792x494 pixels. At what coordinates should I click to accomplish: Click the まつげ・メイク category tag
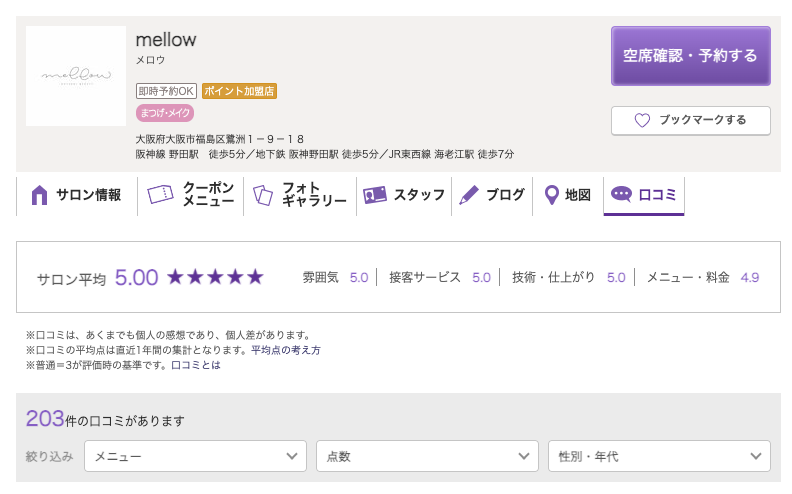click(x=165, y=113)
